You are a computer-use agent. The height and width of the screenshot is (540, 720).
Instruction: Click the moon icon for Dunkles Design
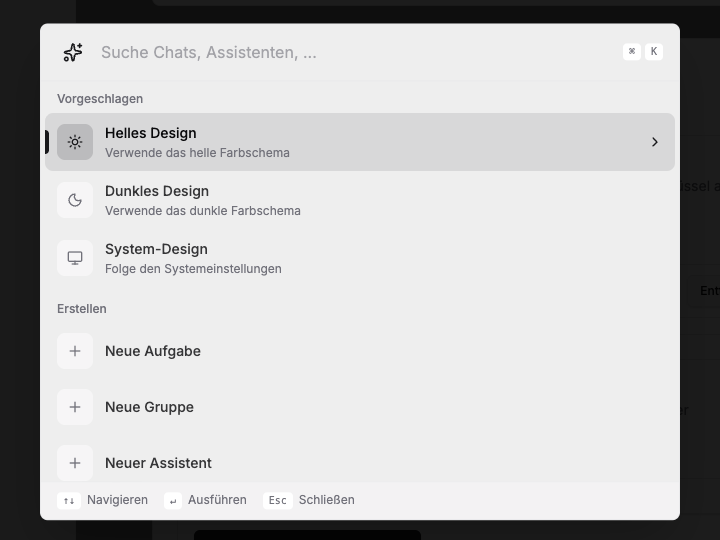(x=75, y=200)
